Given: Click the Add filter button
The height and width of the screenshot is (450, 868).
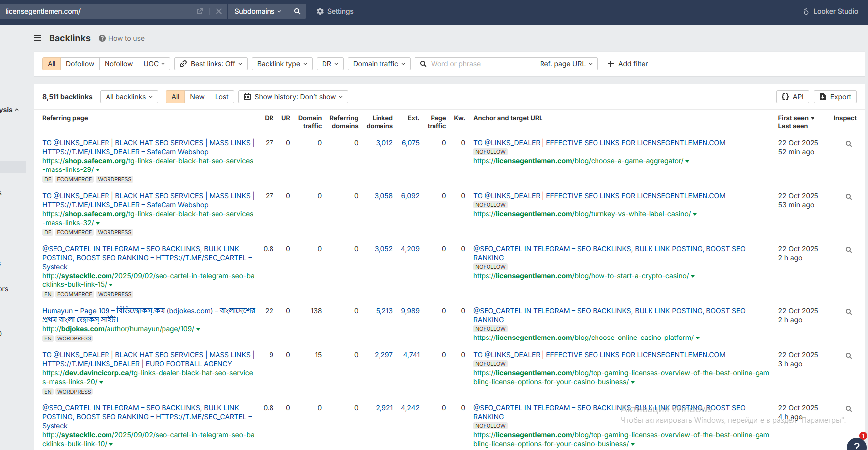Looking at the screenshot, I should coord(627,64).
